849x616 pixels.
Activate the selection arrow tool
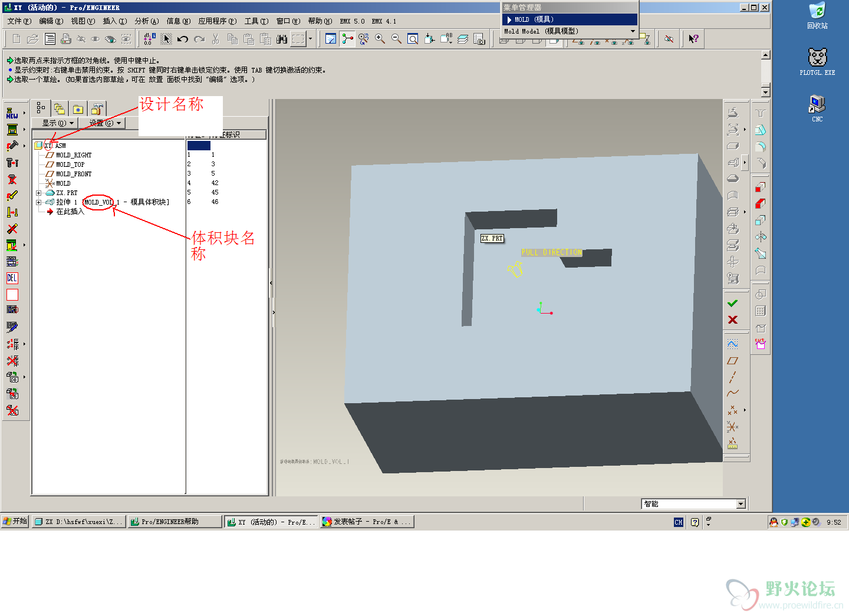pos(166,39)
